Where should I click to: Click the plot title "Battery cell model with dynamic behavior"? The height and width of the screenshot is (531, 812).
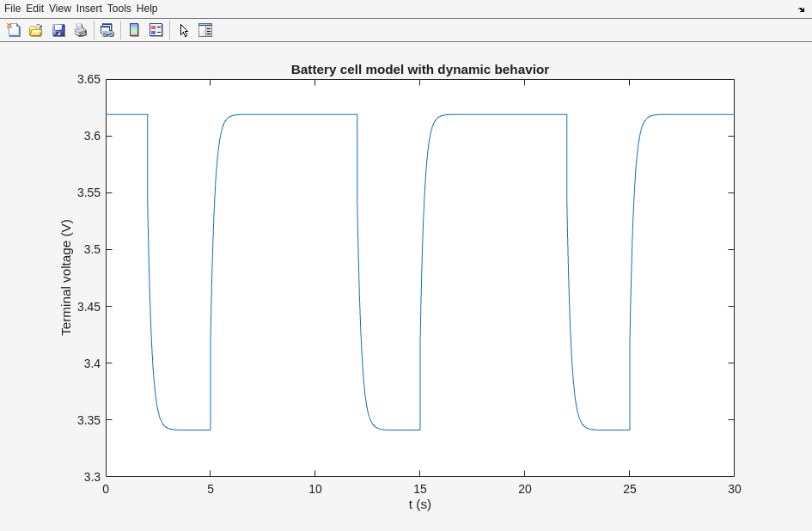[x=419, y=70]
